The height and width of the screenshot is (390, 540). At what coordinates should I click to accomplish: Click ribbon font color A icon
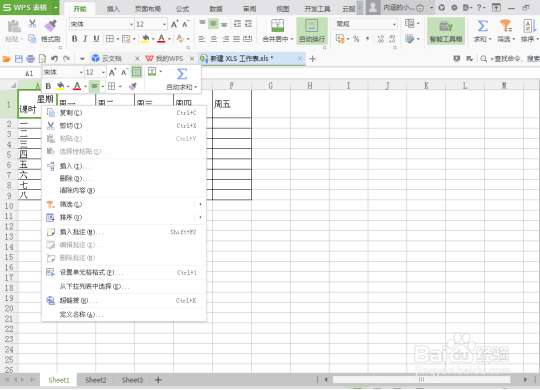pyautogui.click(x=161, y=39)
